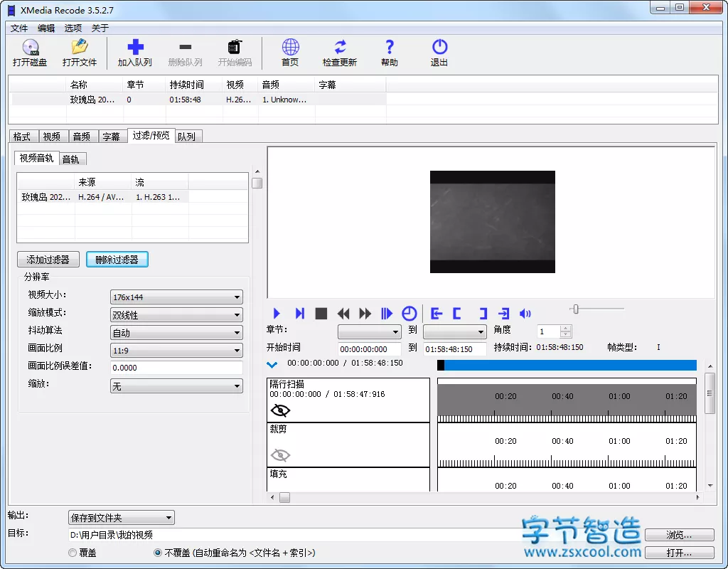Open the chapter end 到 dropdown

point(454,331)
